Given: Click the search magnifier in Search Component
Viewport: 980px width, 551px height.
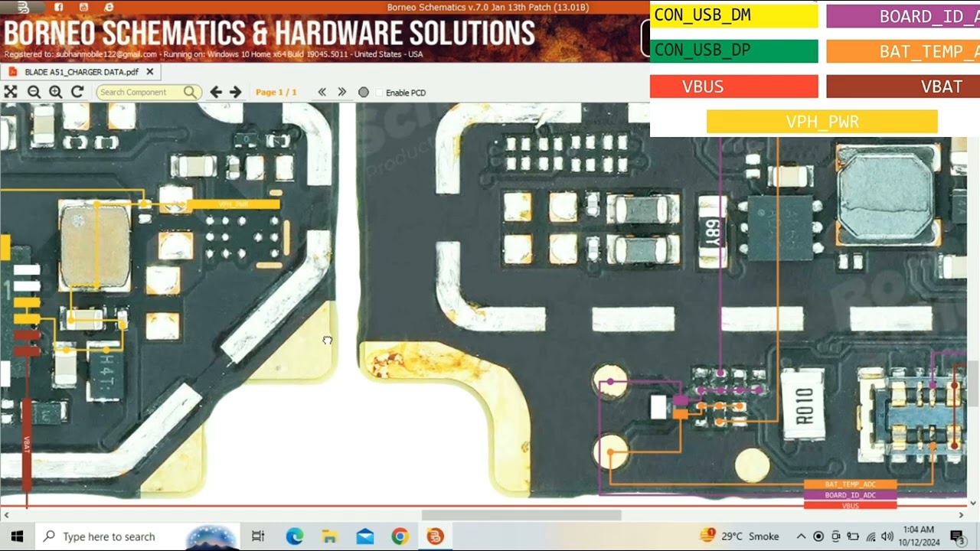Looking at the screenshot, I should (x=189, y=93).
